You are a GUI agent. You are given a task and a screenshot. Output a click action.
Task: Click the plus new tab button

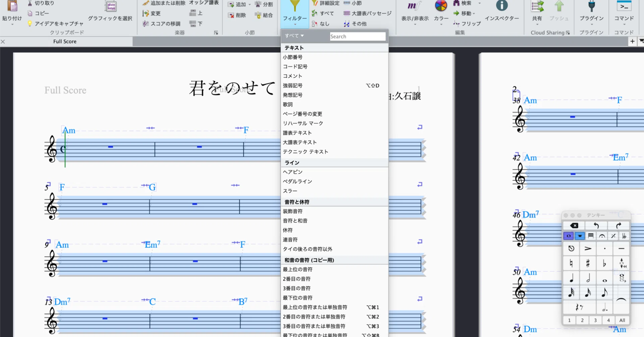632,41
